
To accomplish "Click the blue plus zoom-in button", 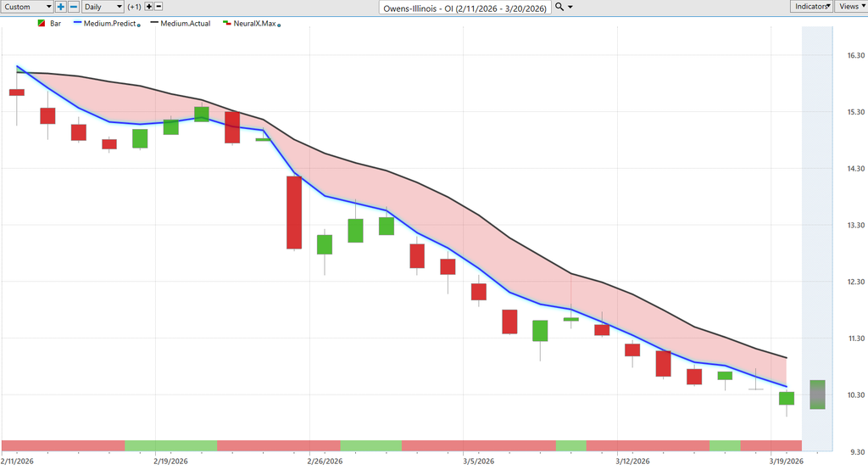I will pyautogui.click(x=61, y=7).
